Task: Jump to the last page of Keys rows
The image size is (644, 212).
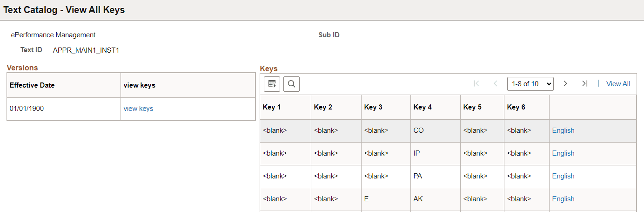Action: pos(584,83)
